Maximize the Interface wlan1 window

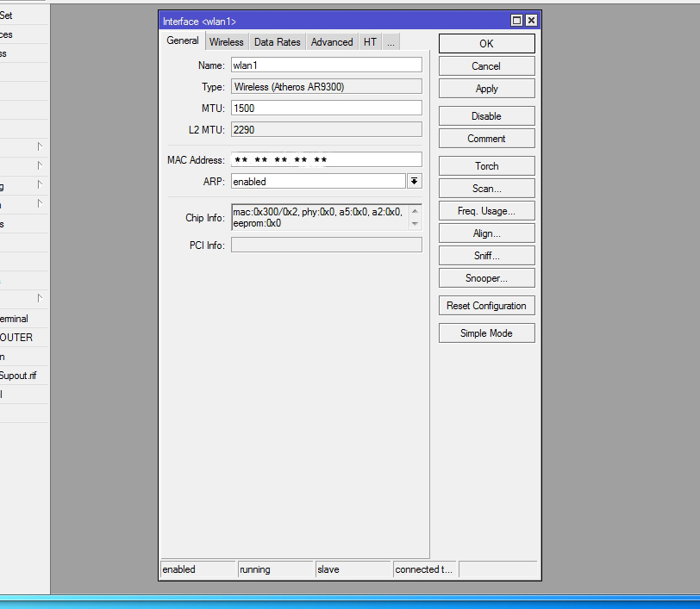point(516,21)
